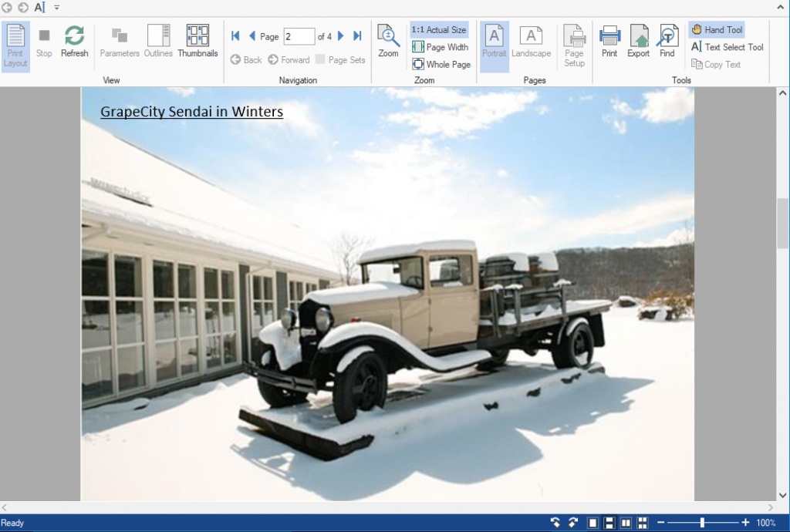The width and height of the screenshot is (790, 532).
Task: Select Whole Page zoom option
Action: [441, 65]
